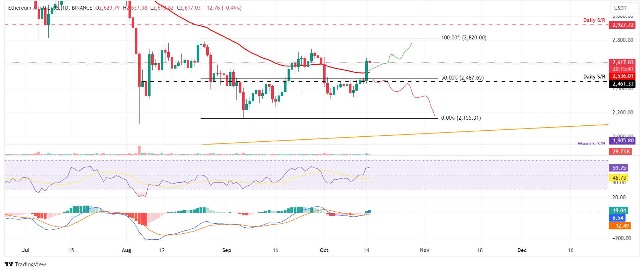Select the green MACD histogram value 19.04
Image resolution: width=644 pixels, height=272 pixels.
[x=619, y=211]
